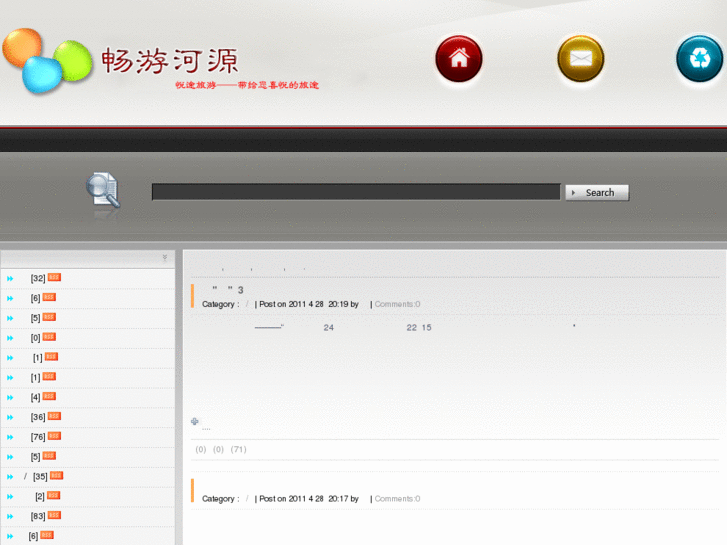Click the (71) counter under the post
Screen dimensions: 727x545
[238, 449]
